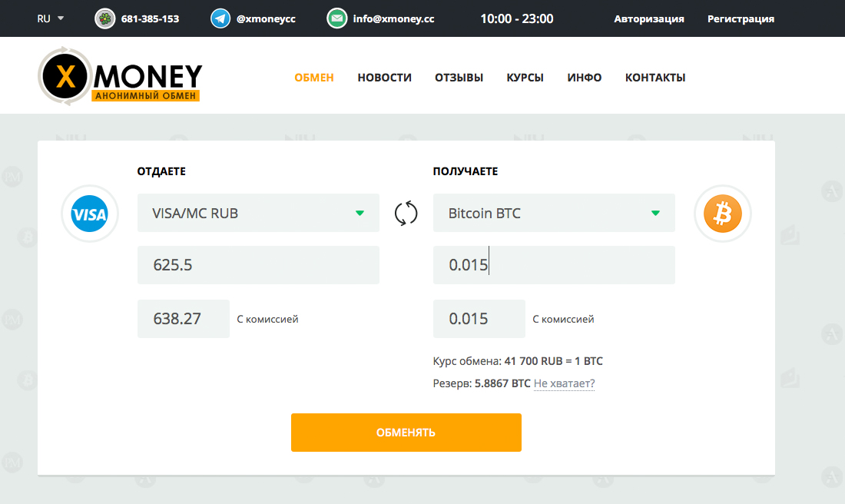Viewport: 845px width, 504px height.
Task: Click the Не хватает? link
Action: tap(564, 383)
